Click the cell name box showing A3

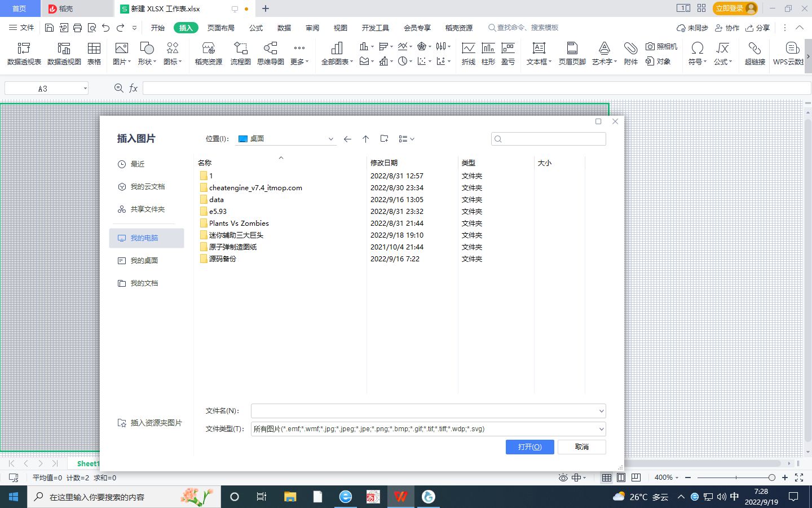(x=46, y=88)
